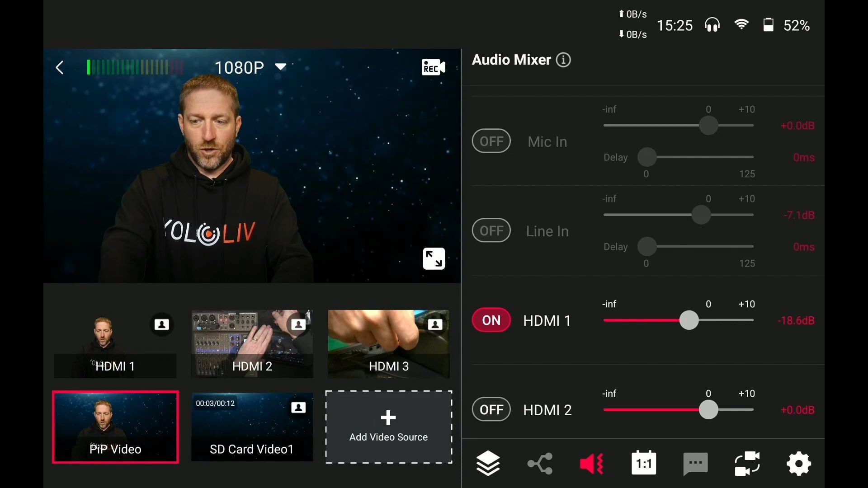
Task: Click the REC recording button
Action: click(433, 67)
